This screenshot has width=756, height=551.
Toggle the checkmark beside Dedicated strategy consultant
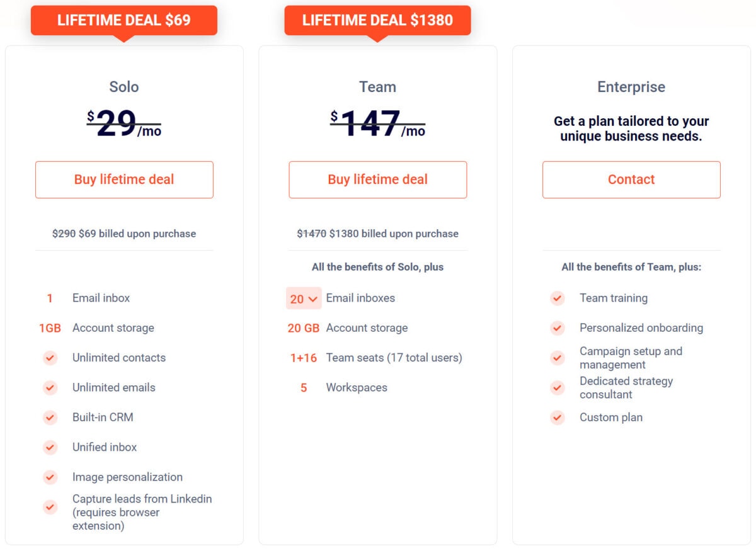557,387
